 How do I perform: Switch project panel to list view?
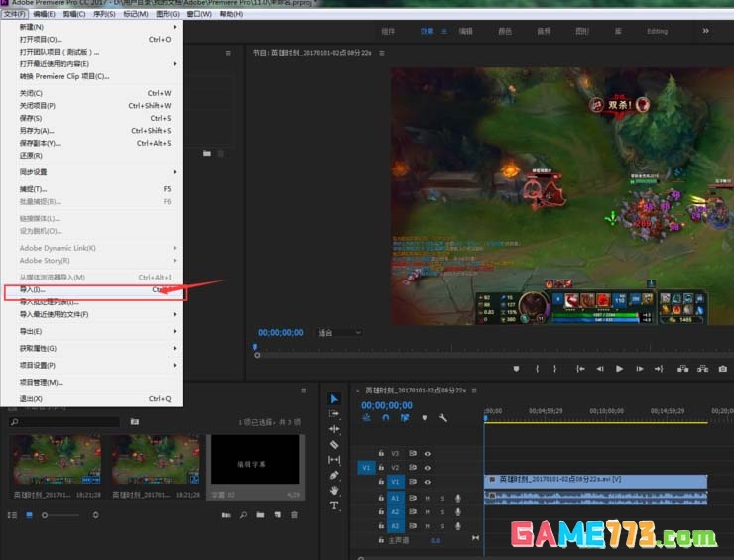[12, 515]
